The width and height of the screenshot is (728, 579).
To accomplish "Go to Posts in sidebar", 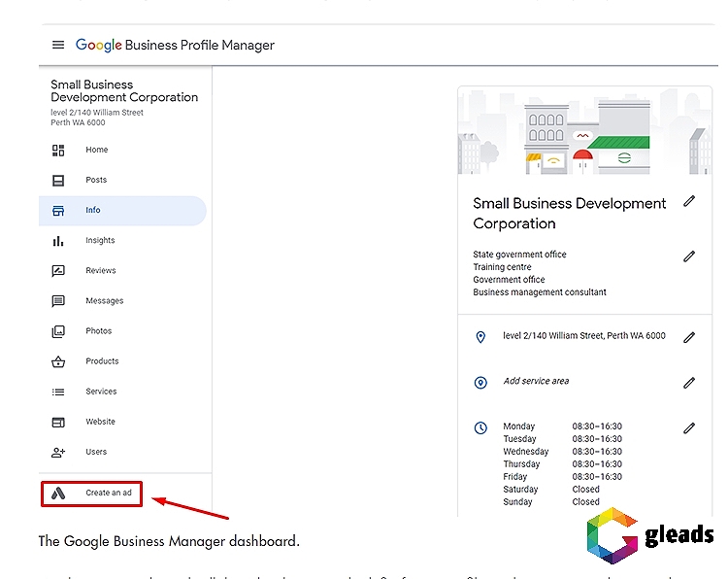I will pyautogui.click(x=96, y=181).
